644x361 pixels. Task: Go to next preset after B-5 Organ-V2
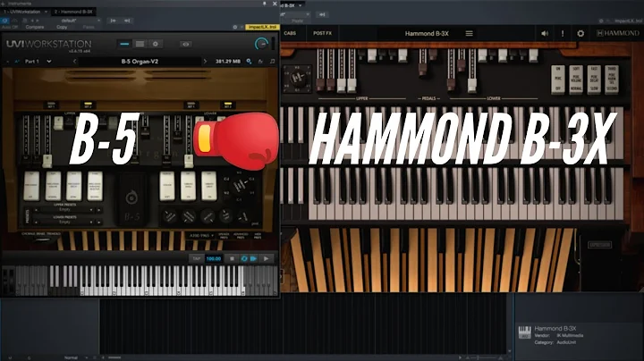(205, 62)
